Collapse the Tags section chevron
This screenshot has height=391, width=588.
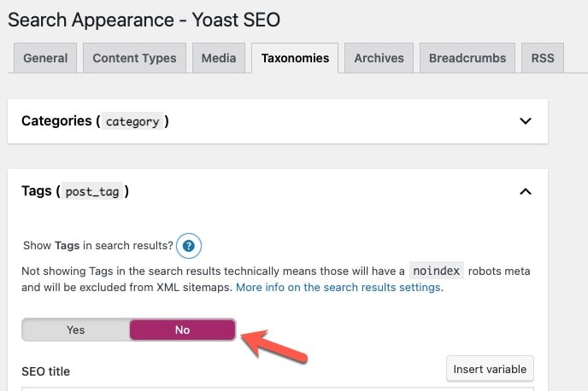[x=526, y=192]
